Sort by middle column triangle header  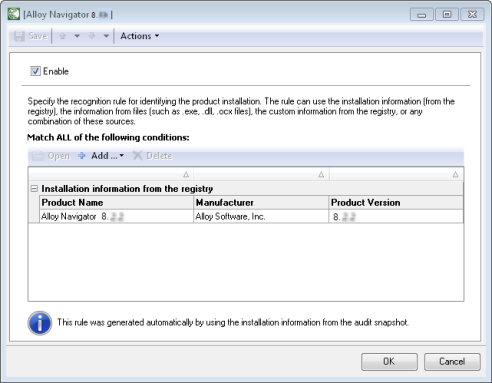[x=321, y=174]
